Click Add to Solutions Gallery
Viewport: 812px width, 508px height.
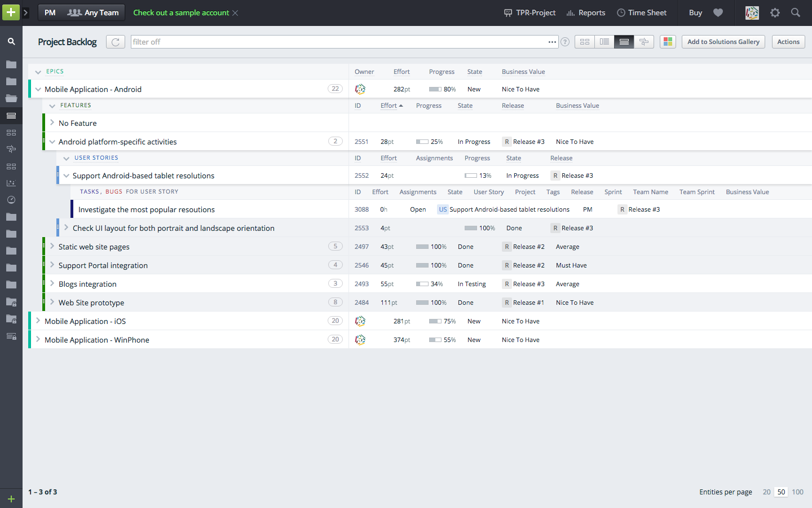(x=723, y=41)
